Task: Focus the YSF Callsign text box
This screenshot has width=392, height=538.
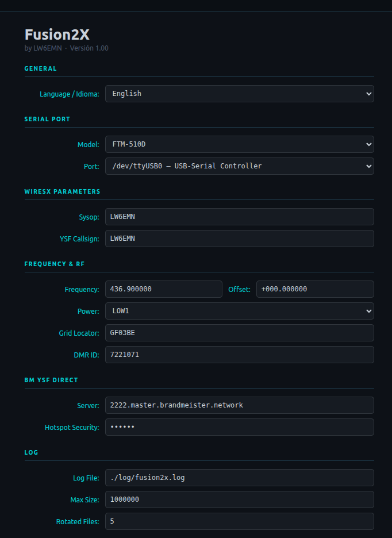Action: pyautogui.click(x=239, y=239)
